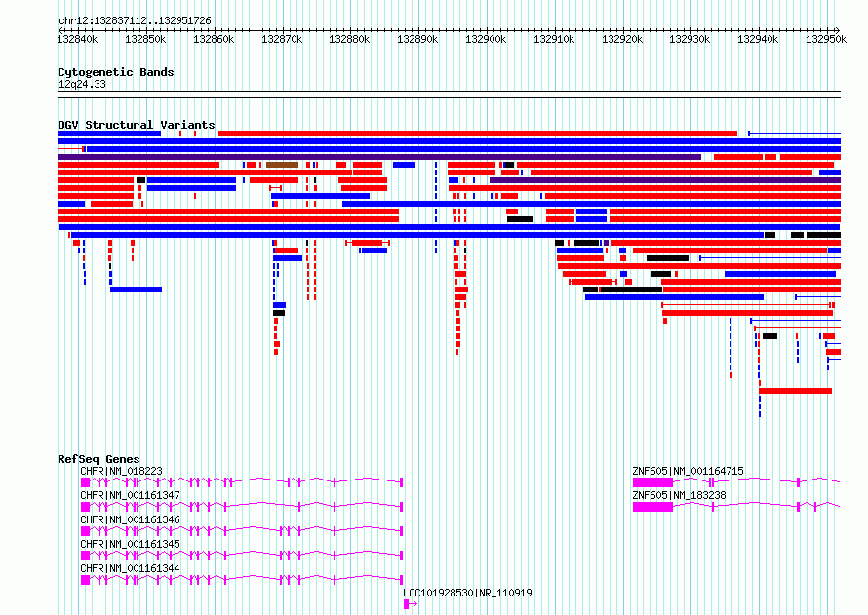Select the CHFR|NM_001161345 transcript label

coord(130,544)
